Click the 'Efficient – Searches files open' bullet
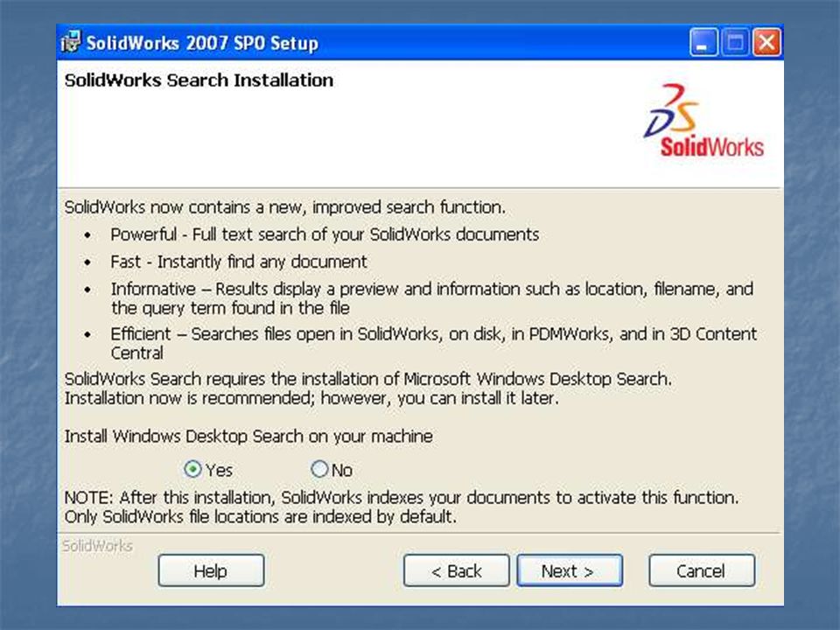840x630 pixels. pos(434,343)
